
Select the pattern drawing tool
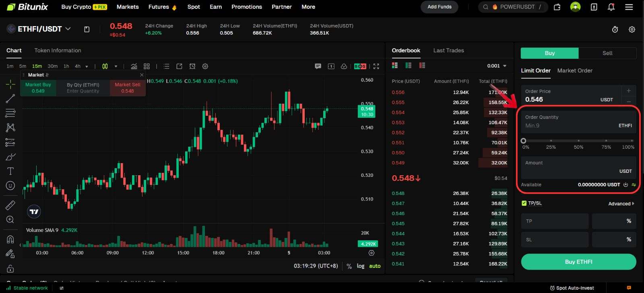[10, 127]
